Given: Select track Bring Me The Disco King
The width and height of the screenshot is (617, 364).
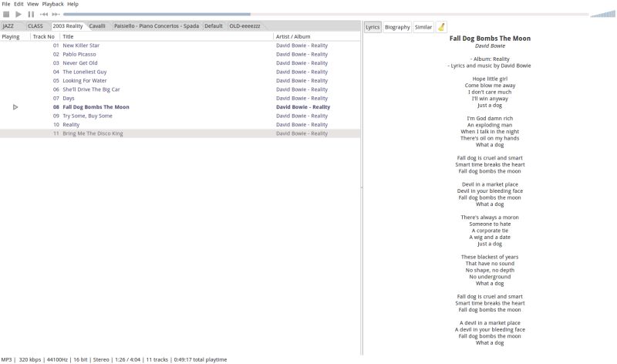Looking at the screenshot, I should click(x=93, y=133).
